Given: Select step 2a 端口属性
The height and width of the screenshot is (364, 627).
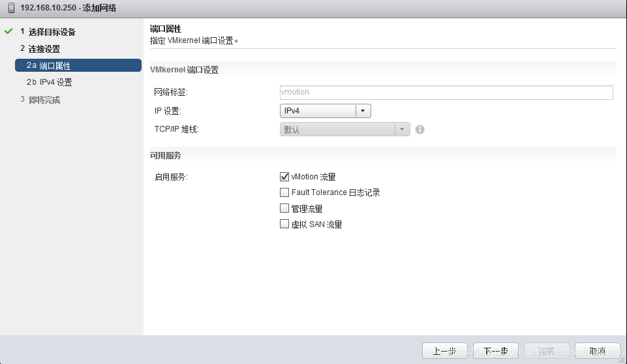Looking at the screenshot, I should coord(78,66).
